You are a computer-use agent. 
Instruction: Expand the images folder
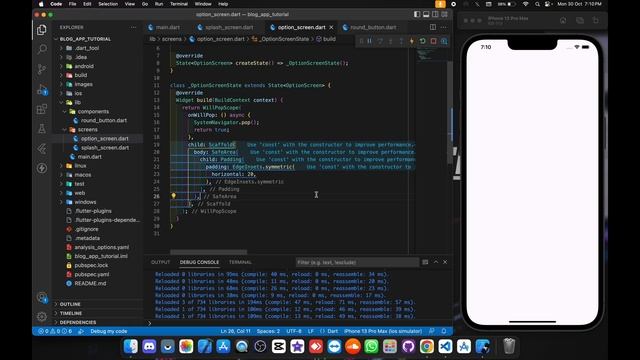click(x=83, y=84)
